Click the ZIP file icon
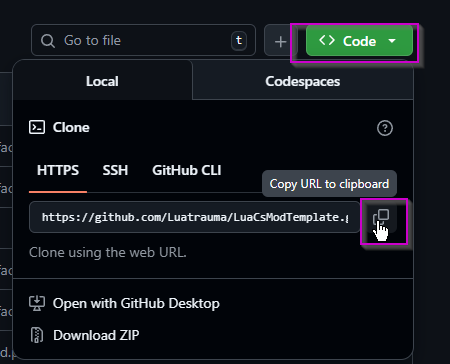Viewport: 450px width, 364px height. pyautogui.click(x=37, y=335)
